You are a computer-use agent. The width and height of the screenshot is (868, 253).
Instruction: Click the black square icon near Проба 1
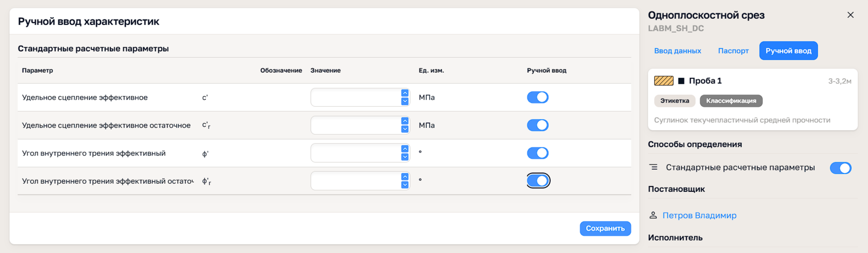coord(681,81)
